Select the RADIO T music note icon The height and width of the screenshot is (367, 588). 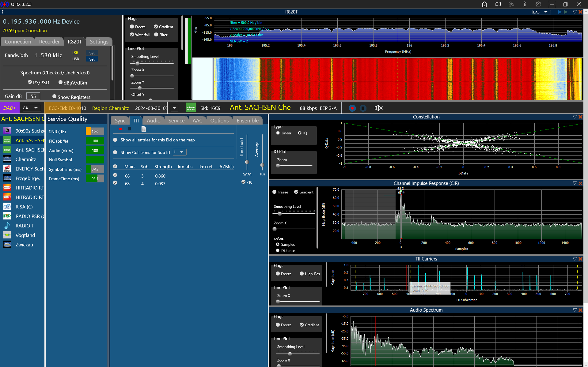[7, 226]
